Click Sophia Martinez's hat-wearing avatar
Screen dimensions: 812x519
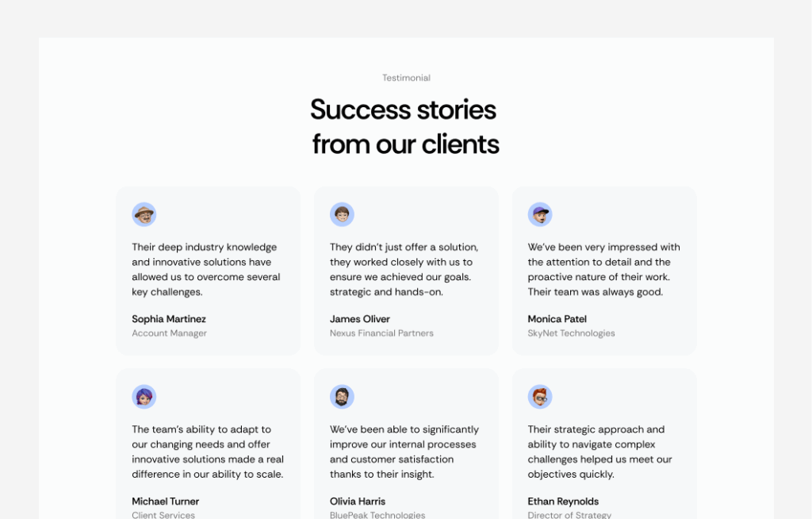[144, 214]
